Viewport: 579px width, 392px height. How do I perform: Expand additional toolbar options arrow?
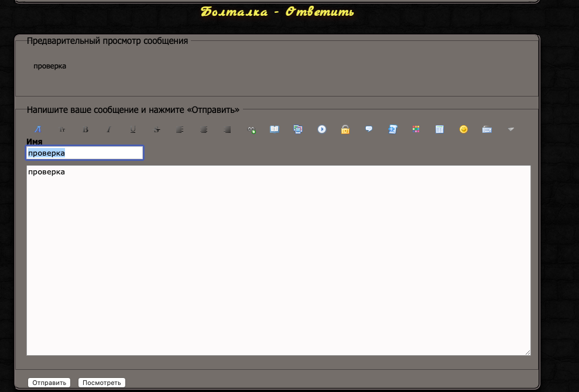[x=511, y=129]
